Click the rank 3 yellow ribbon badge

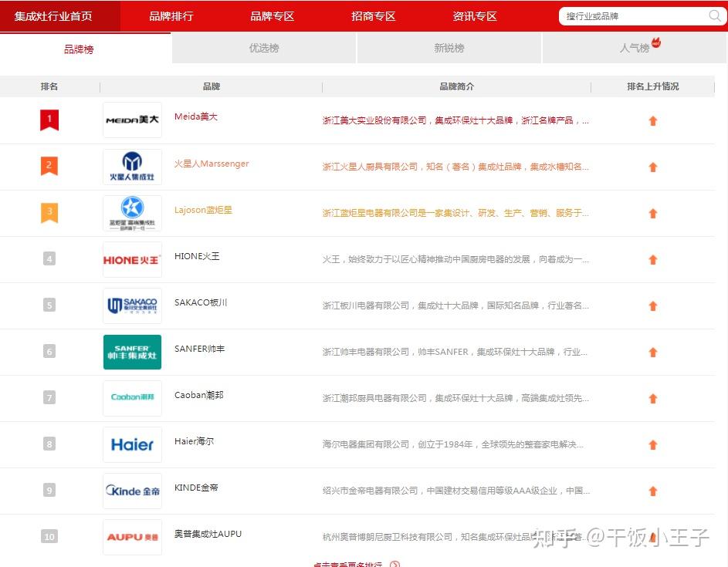tap(49, 212)
